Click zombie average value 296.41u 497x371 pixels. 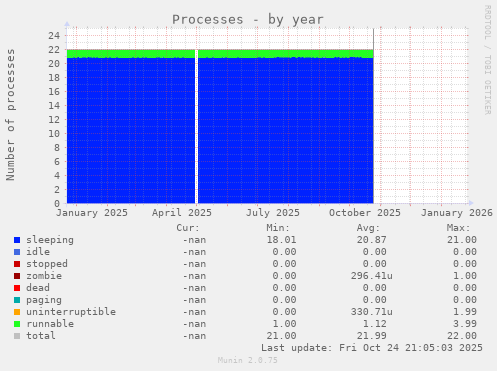(372, 276)
